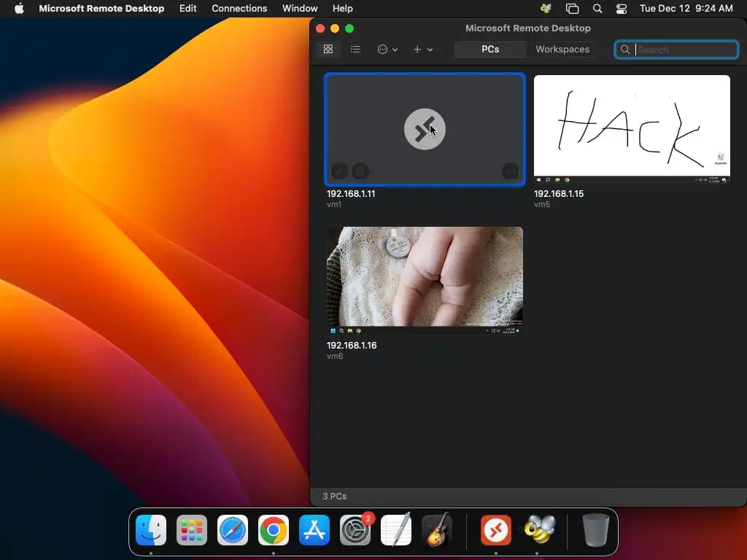Click the magnifier icon in Search field
The height and width of the screenshot is (560, 747).
point(625,50)
